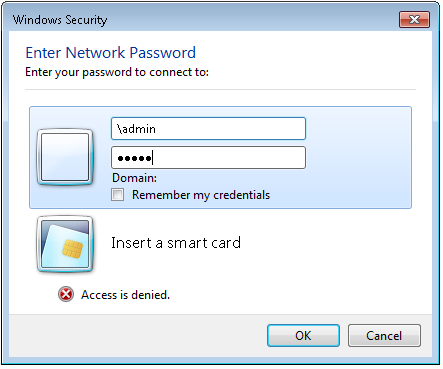Click the empty title bar area beside the close button

(x=253, y=20)
